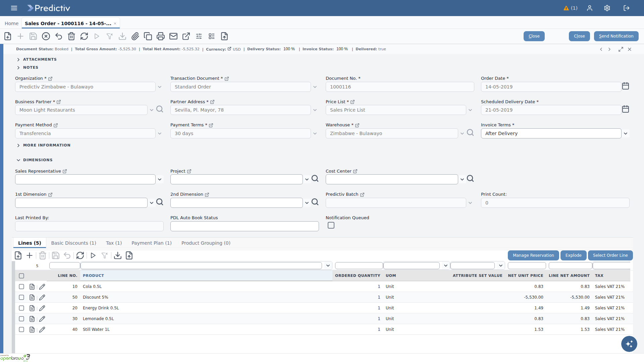This screenshot has height=362, width=644.
Task: Open the hamburger navigation menu
Action: [14, 8]
